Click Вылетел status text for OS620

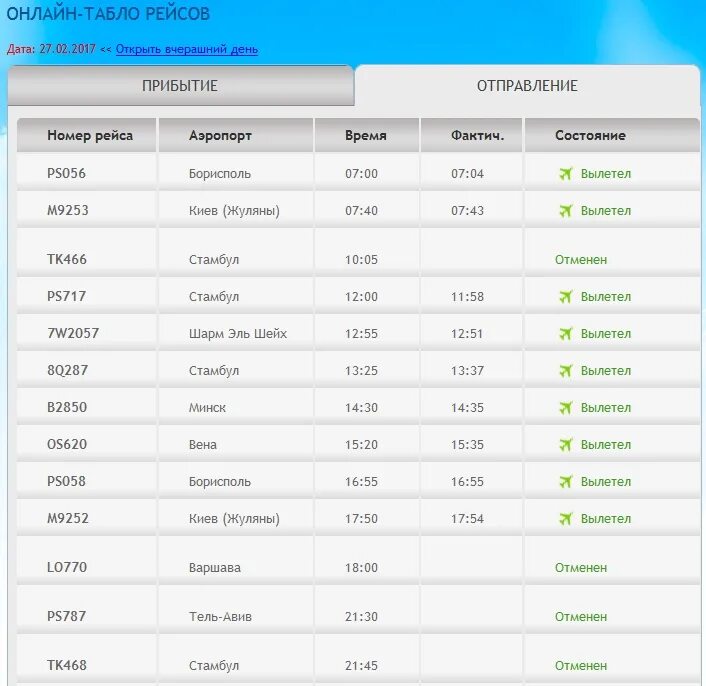point(606,444)
